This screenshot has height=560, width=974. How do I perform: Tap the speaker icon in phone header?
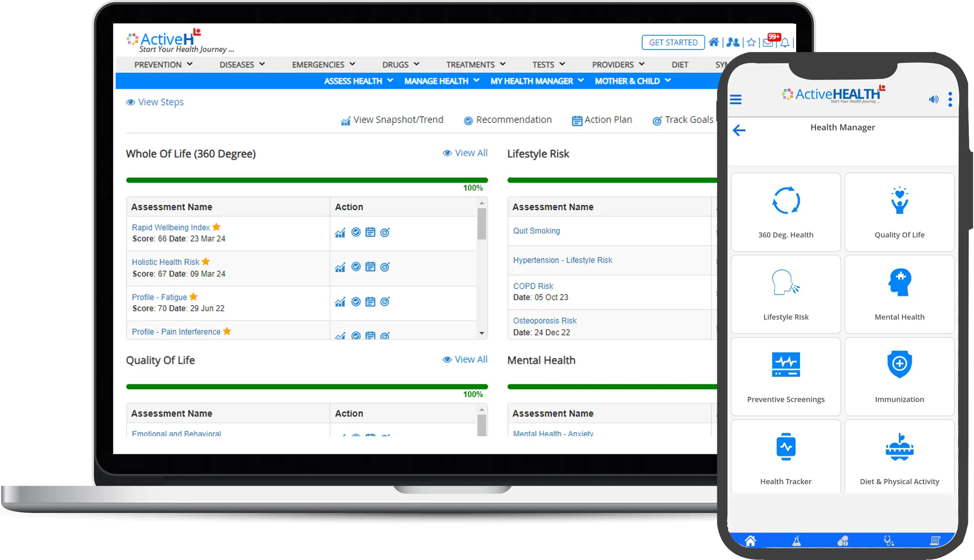[933, 99]
